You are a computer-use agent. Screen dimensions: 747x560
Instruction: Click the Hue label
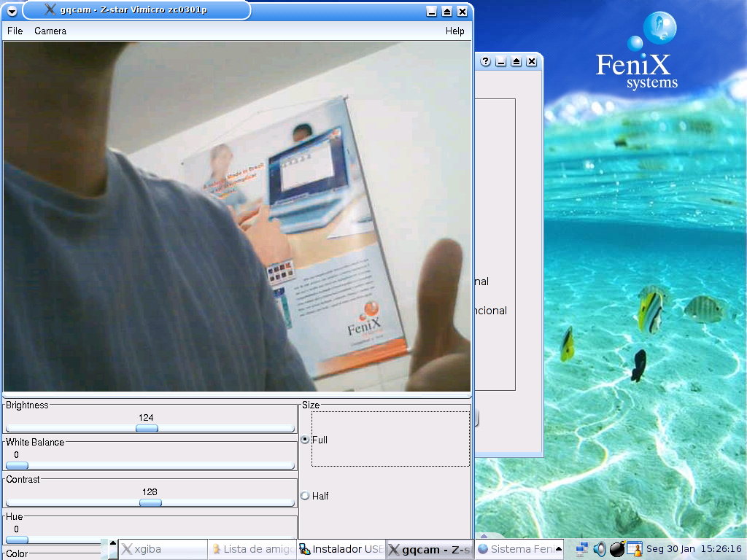click(15, 517)
